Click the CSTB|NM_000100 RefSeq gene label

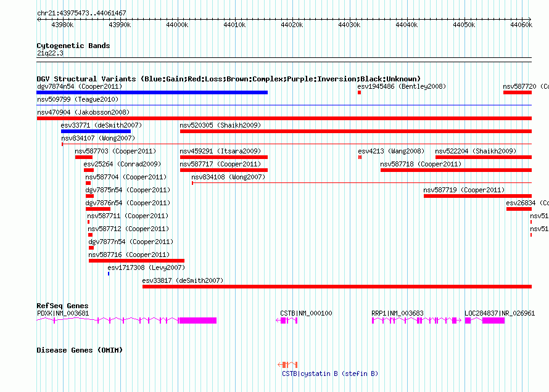pyautogui.click(x=306, y=313)
